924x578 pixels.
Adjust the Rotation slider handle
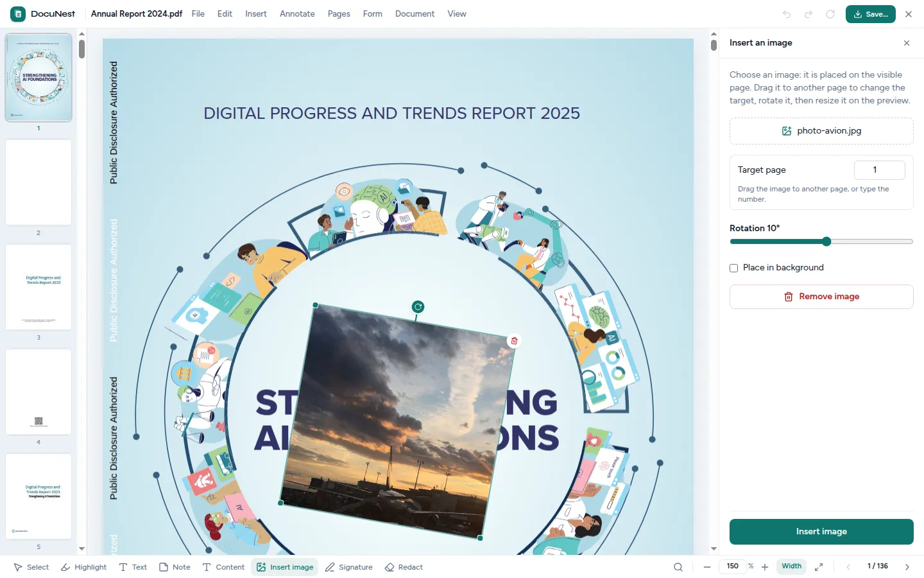(826, 241)
